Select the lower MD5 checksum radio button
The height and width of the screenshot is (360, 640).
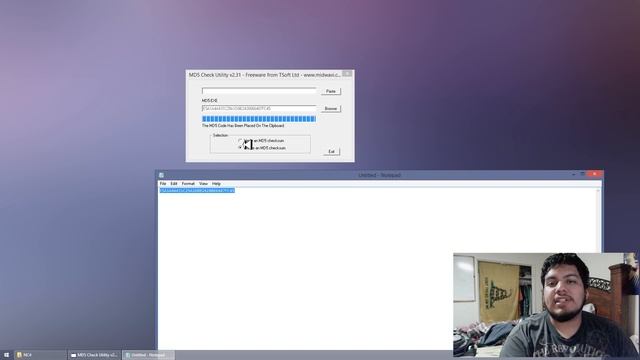240,148
